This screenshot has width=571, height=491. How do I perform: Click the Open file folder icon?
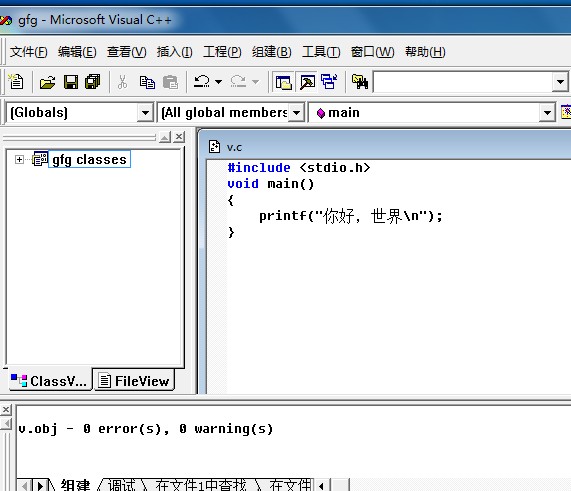47,82
